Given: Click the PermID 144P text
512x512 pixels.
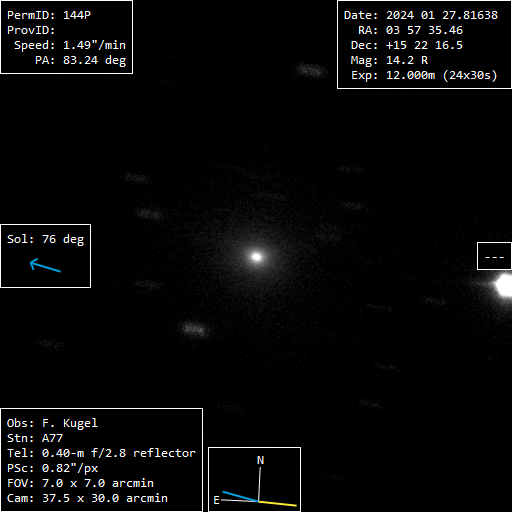Looking at the screenshot, I should tap(49, 15).
